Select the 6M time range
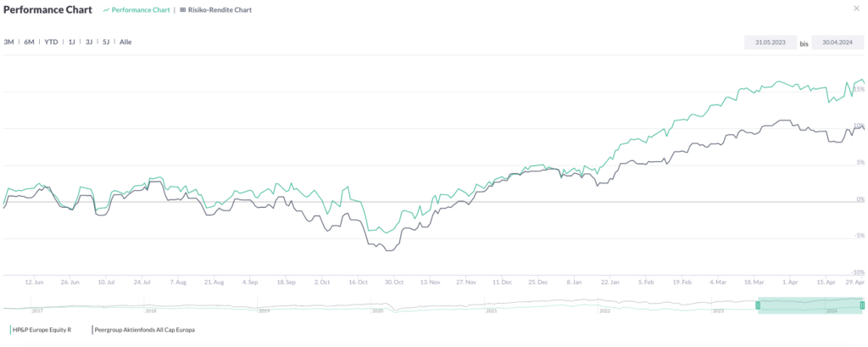 30,42
